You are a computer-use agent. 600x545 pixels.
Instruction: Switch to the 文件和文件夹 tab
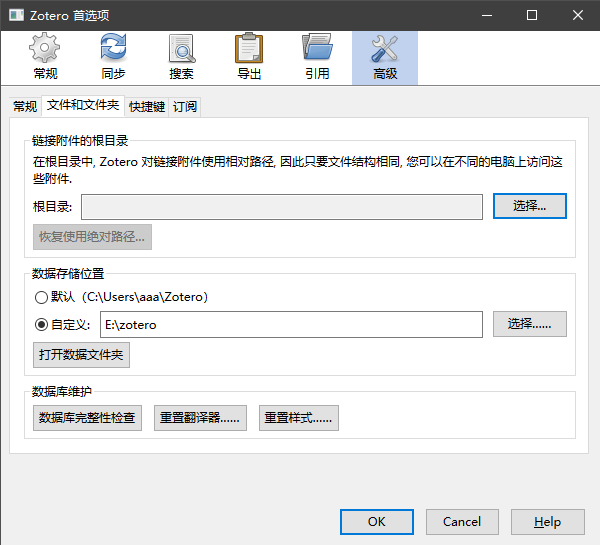point(83,105)
